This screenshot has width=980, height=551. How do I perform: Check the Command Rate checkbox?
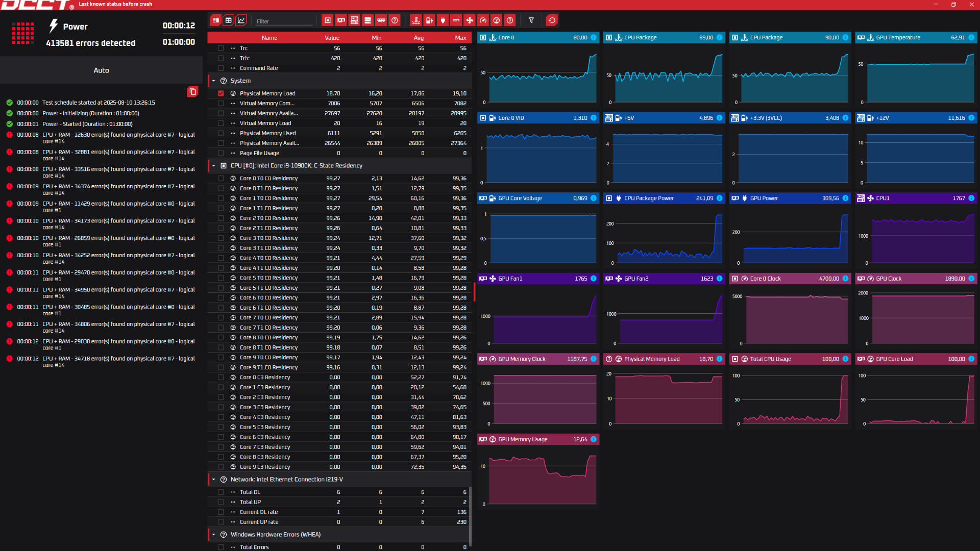coord(221,68)
